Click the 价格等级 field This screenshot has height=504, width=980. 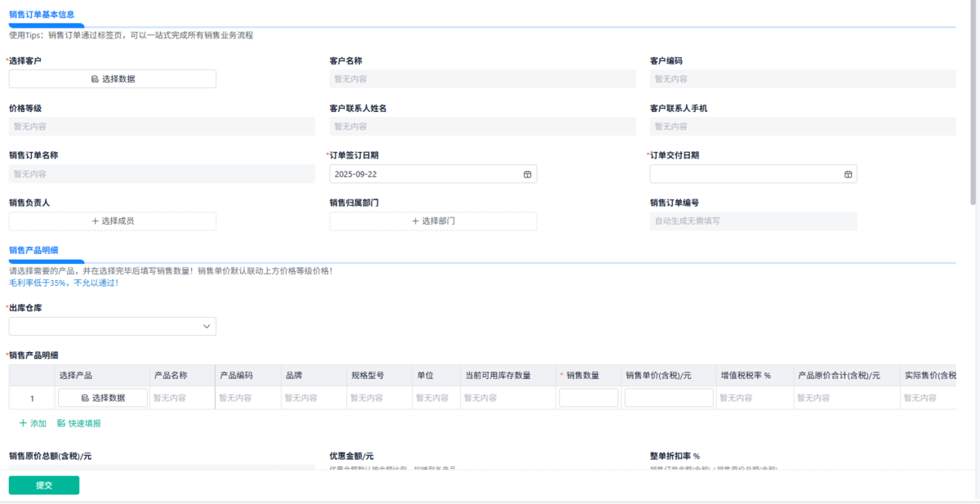pos(162,127)
